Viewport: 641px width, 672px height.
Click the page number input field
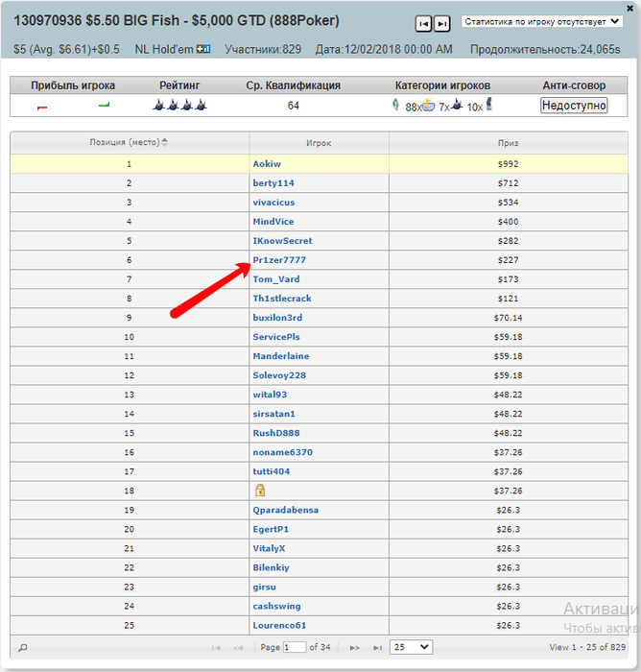click(x=295, y=647)
